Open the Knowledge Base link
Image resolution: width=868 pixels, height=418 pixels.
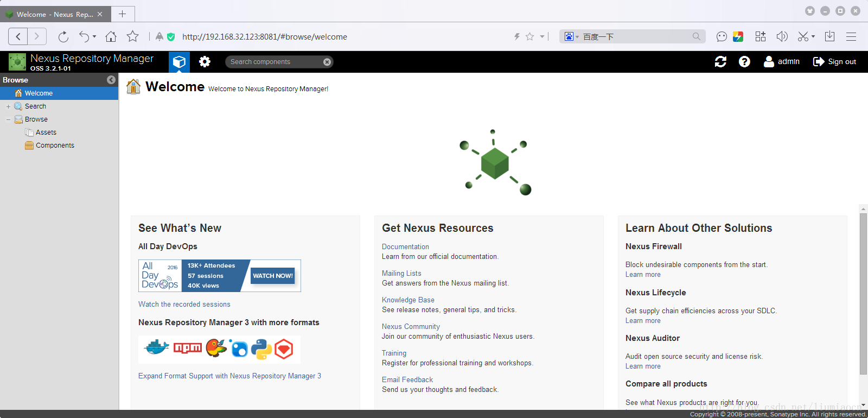pyautogui.click(x=408, y=300)
